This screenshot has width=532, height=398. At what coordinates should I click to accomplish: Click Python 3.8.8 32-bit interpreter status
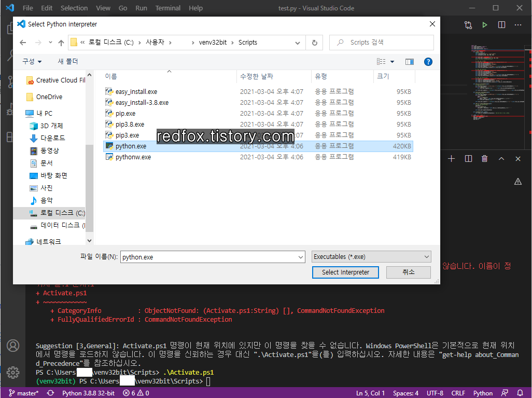88,393
